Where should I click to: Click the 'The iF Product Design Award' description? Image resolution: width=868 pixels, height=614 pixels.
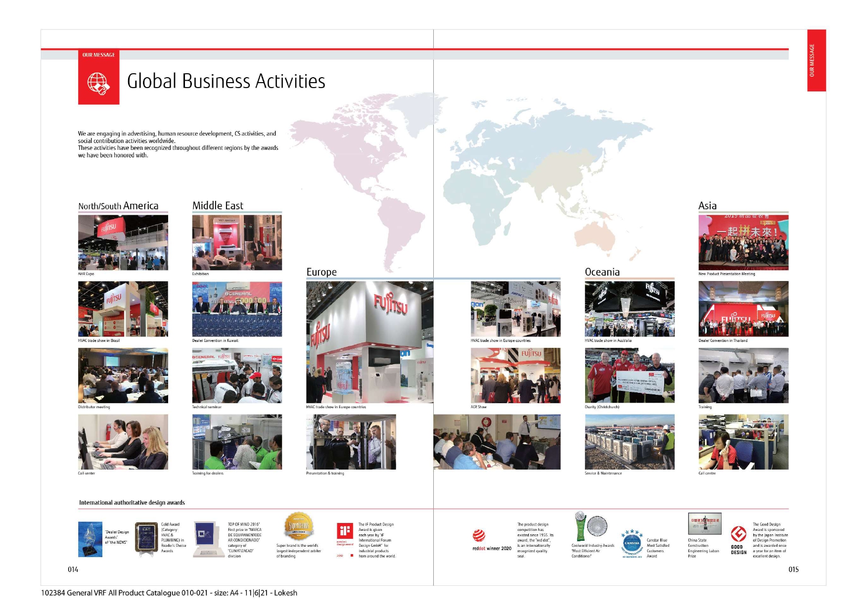tap(377, 540)
